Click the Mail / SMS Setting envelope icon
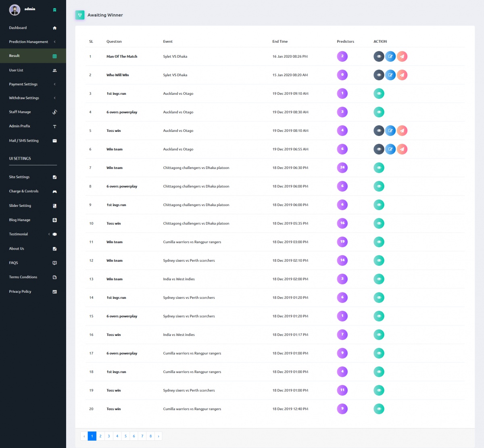Screen dimensions: 484x448 (x=54, y=141)
